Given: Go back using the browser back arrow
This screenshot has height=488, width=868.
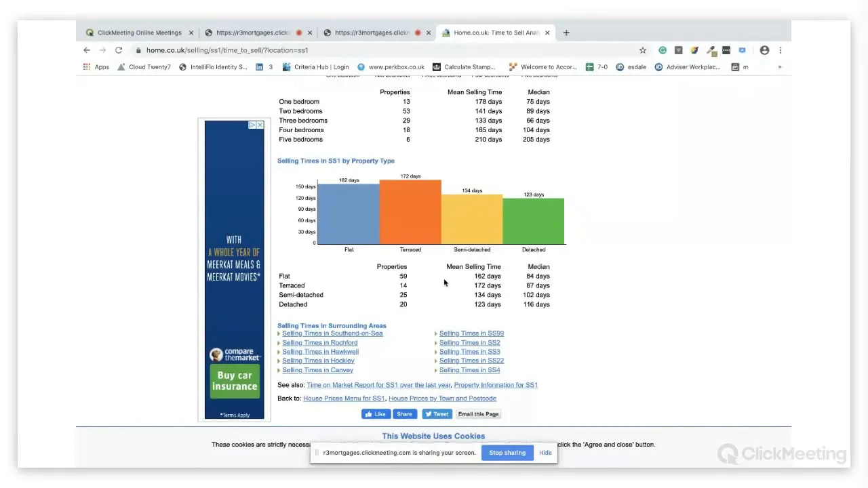Looking at the screenshot, I should (x=87, y=50).
